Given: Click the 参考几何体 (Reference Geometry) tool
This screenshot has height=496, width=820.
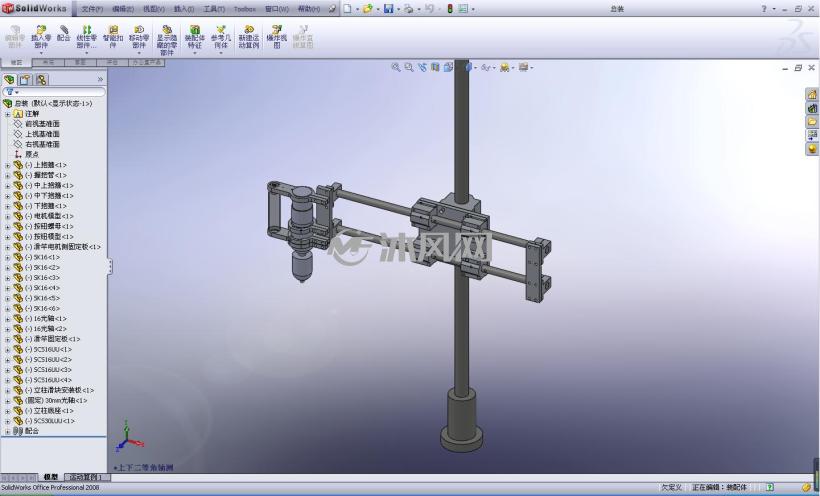Looking at the screenshot, I should 221,37.
